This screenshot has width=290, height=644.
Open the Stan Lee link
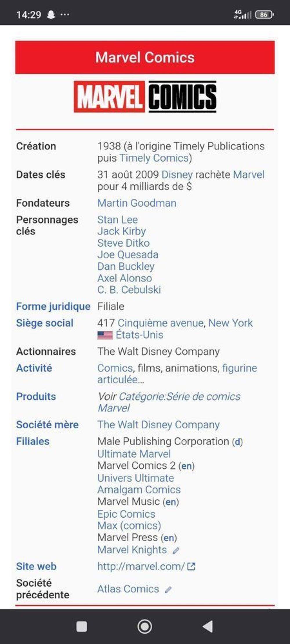click(117, 220)
